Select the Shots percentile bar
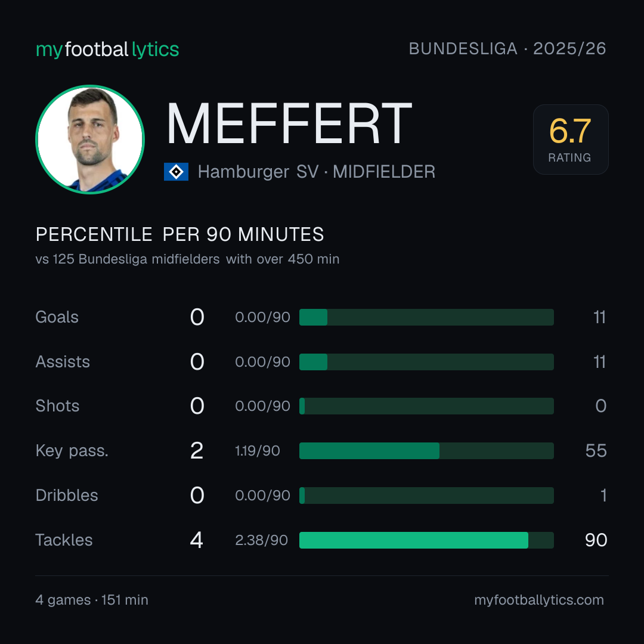644x644 pixels. (426, 406)
